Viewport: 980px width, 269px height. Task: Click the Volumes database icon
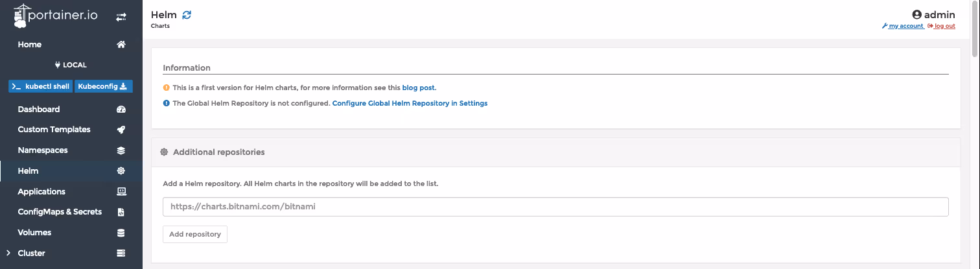(121, 233)
